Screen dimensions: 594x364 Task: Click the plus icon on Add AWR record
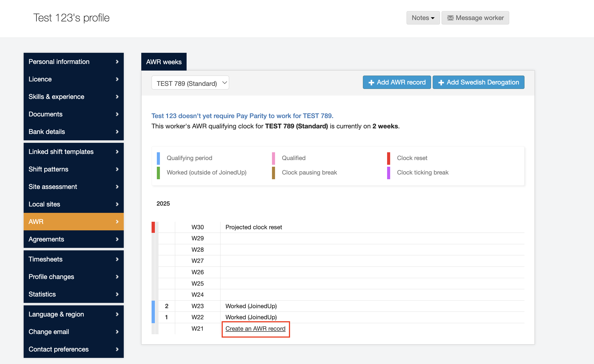tap(371, 83)
